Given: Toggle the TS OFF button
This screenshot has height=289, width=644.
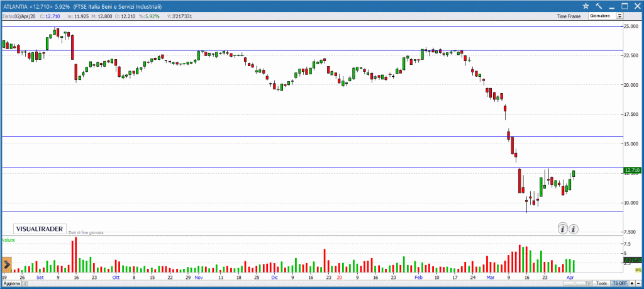Looking at the screenshot, I should 619,284.
